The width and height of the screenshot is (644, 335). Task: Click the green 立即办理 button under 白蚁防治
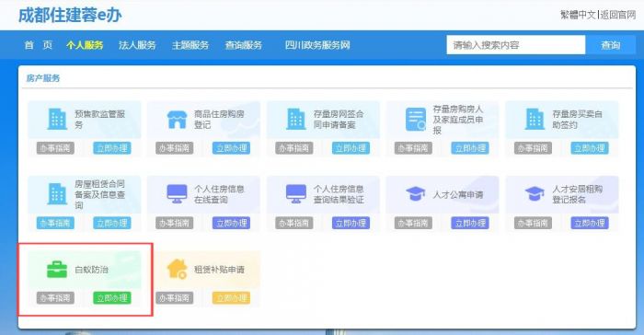(x=112, y=297)
